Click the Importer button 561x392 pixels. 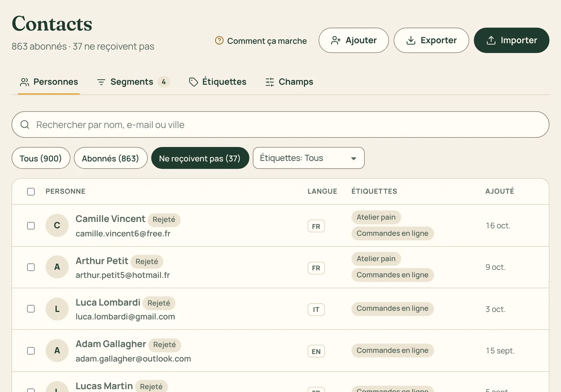pyautogui.click(x=512, y=40)
